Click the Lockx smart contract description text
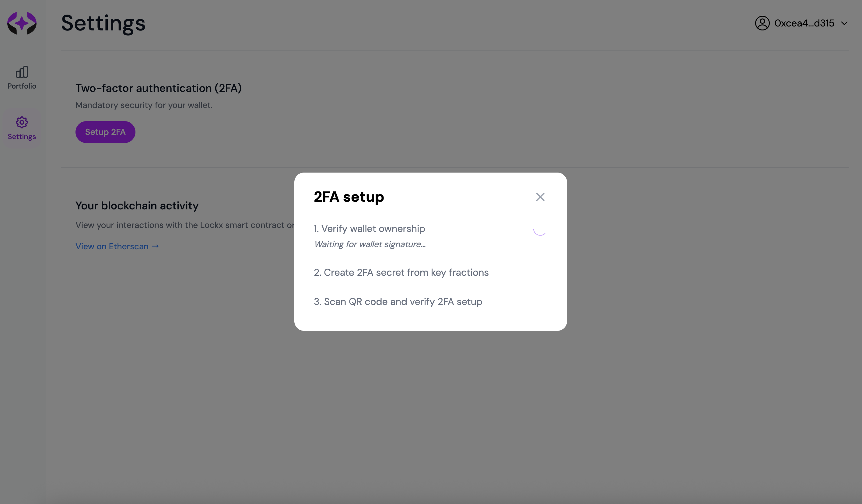 [x=185, y=225]
